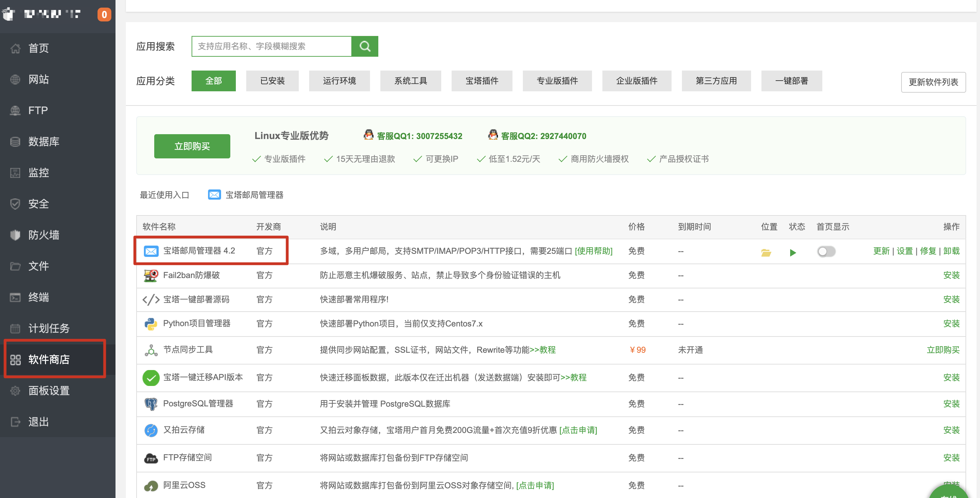Open 文件 in the sidebar
The image size is (980, 498).
pos(58,266)
